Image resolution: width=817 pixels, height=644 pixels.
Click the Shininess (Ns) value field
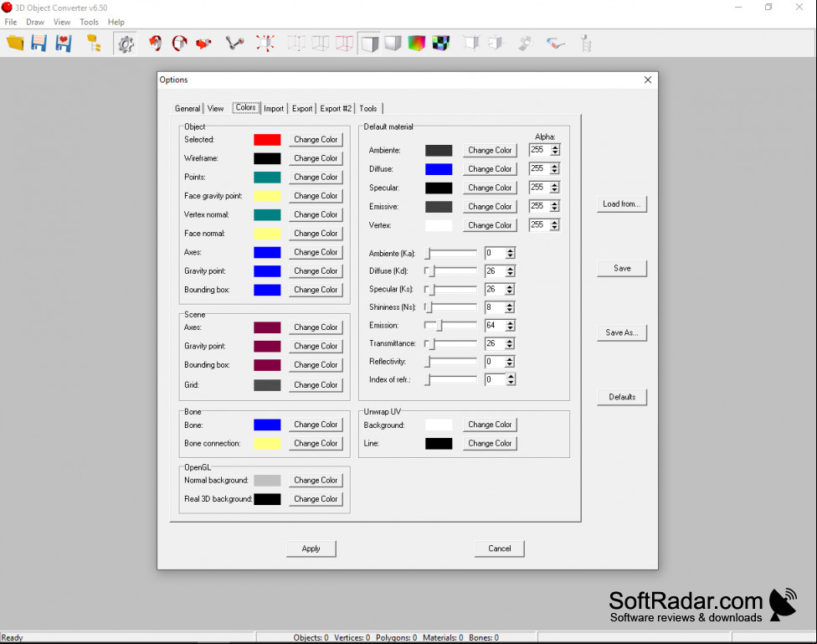495,307
